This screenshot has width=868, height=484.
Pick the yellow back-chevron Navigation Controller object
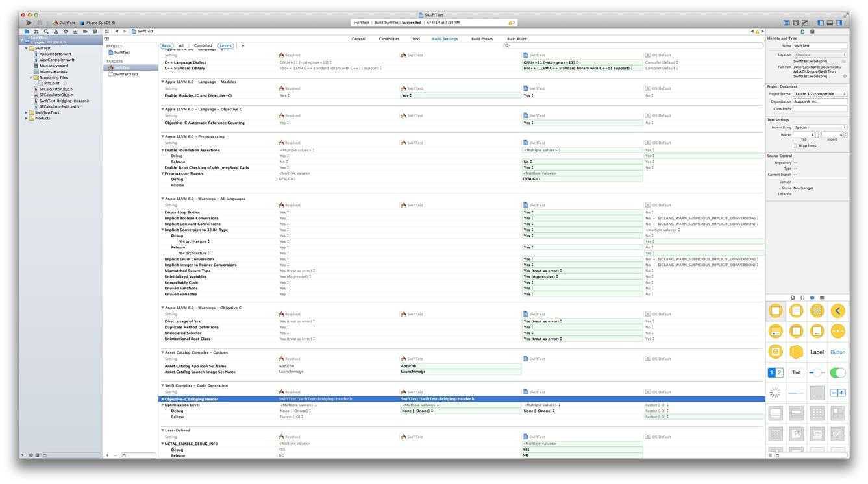[838, 311]
